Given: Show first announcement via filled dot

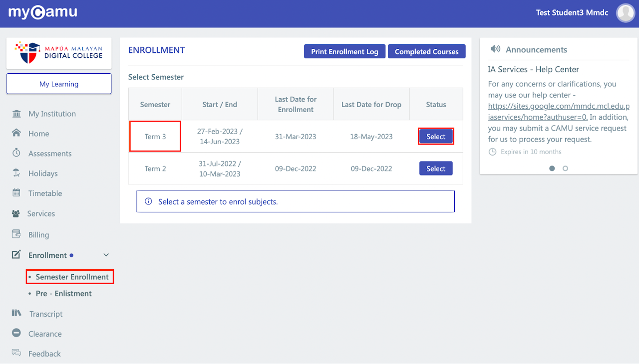Looking at the screenshot, I should (552, 169).
